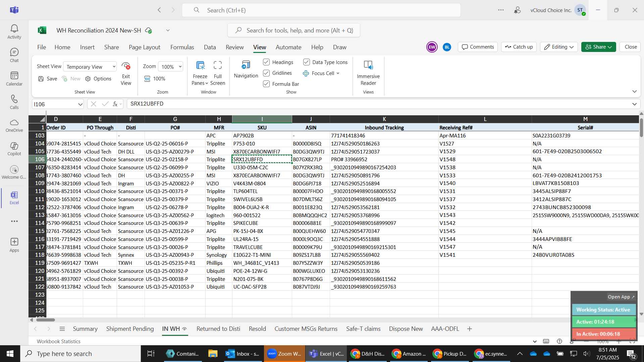Open all sheets list menu icon
Viewport: 644px width, 362px height.
click(62, 329)
